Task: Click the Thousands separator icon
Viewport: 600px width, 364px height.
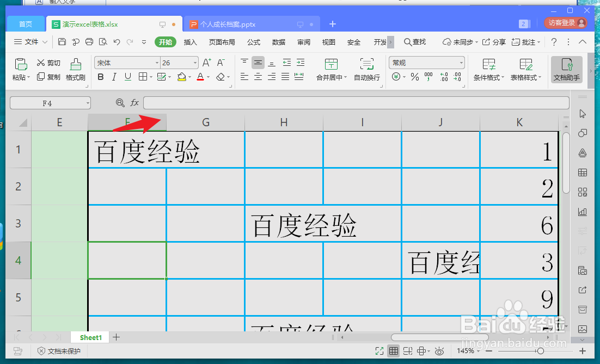Action: click(x=428, y=77)
